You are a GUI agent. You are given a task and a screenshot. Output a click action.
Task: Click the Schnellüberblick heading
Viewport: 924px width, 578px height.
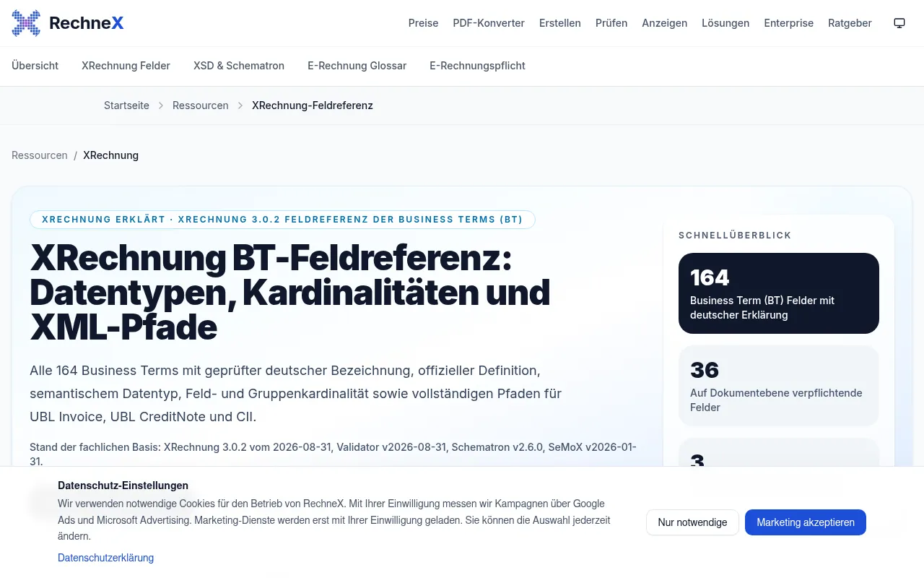coord(735,236)
